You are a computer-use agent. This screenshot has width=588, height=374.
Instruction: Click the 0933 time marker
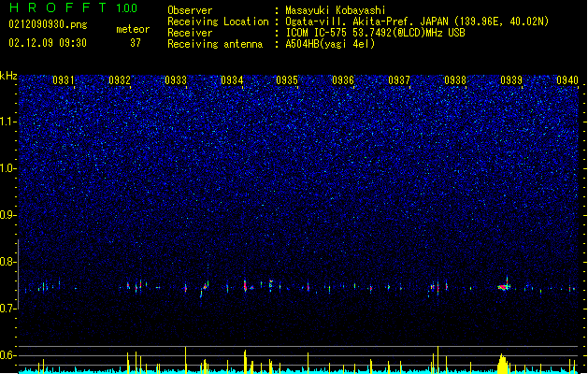pyautogui.click(x=176, y=79)
